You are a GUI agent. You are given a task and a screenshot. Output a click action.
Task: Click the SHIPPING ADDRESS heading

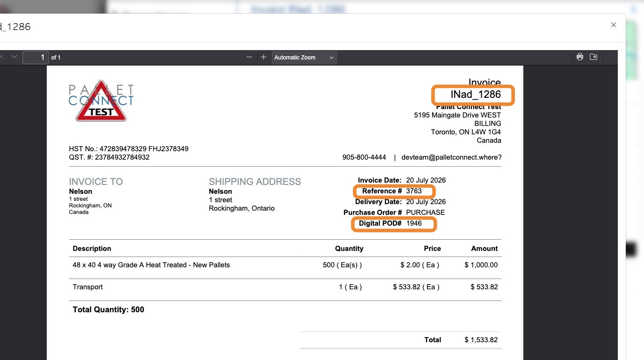pyautogui.click(x=255, y=182)
